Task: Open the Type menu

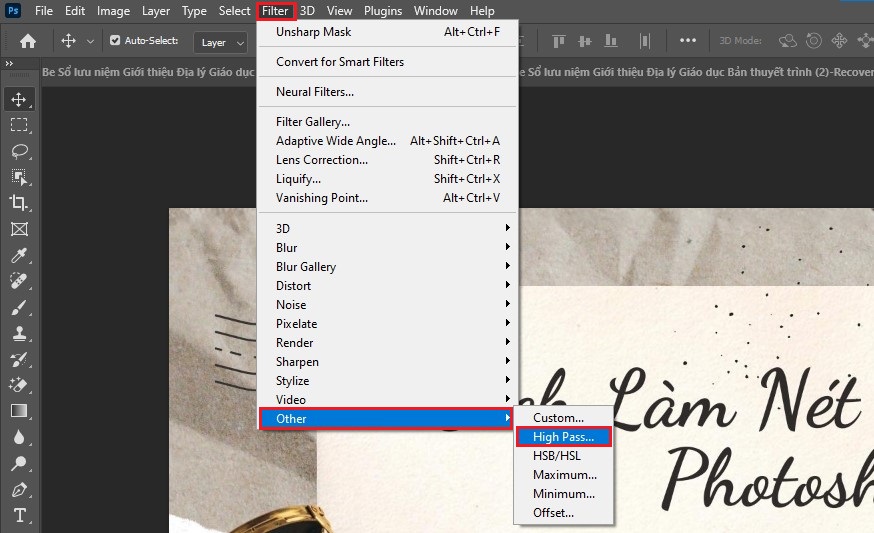Action: tap(194, 11)
